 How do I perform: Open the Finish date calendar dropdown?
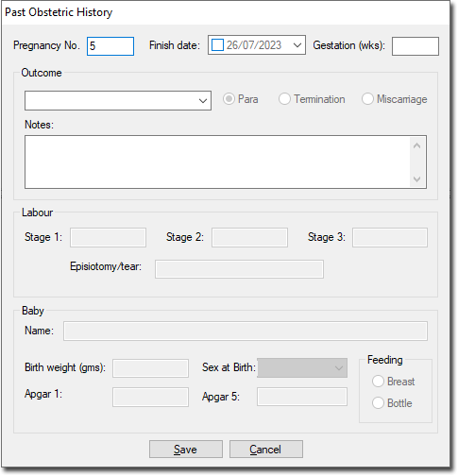pos(297,45)
